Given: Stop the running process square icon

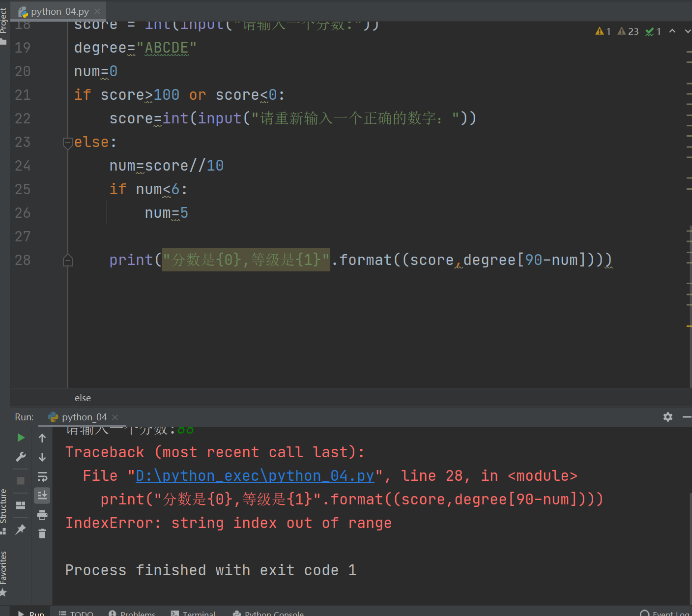Looking at the screenshot, I should (21, 480).
